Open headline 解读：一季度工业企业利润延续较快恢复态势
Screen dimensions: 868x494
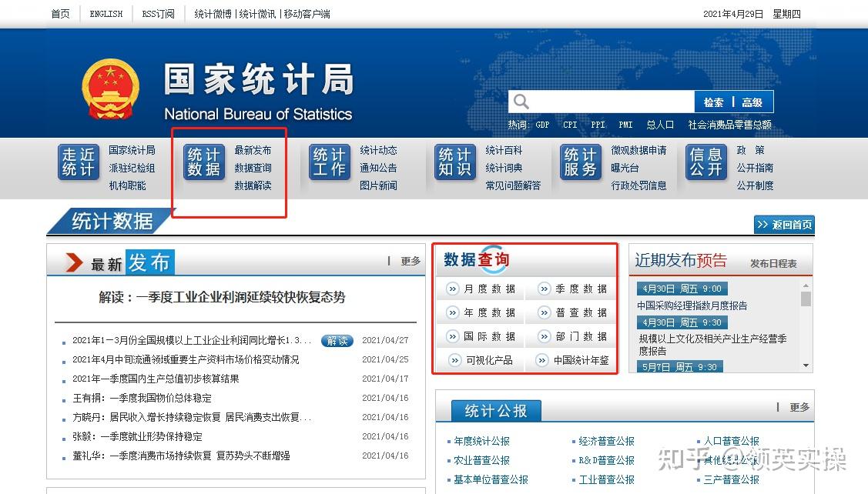(x=222, y=298)
